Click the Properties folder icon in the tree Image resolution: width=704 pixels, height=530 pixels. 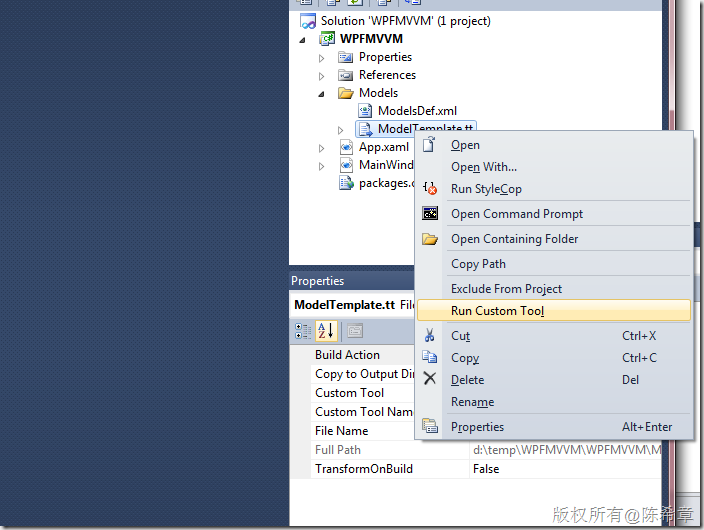coord(346,57)
